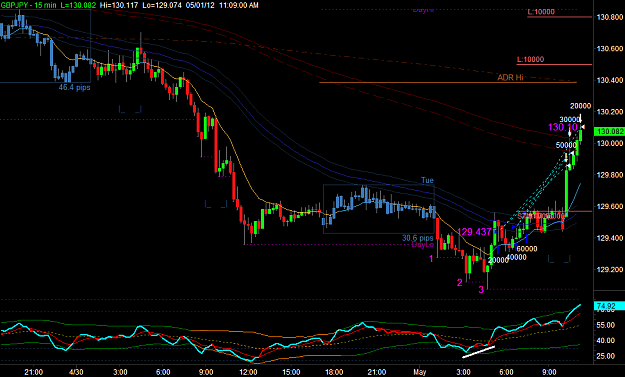
Task: Click the magenta 129.437 price annotation
Action: coord(474,232)
